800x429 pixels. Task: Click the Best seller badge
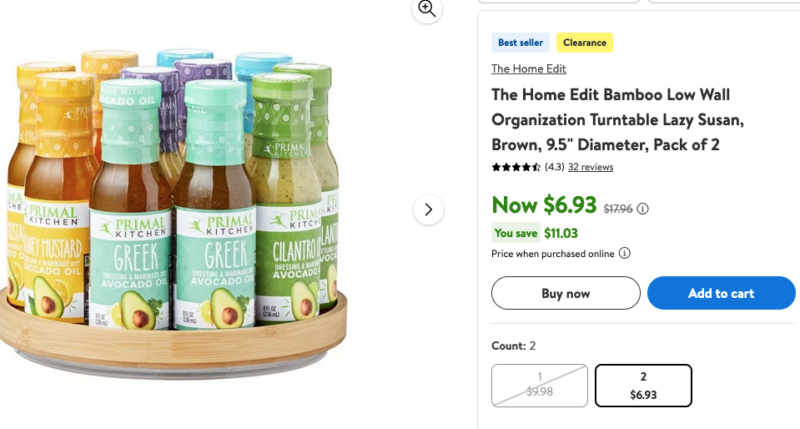tap(521, 43)
